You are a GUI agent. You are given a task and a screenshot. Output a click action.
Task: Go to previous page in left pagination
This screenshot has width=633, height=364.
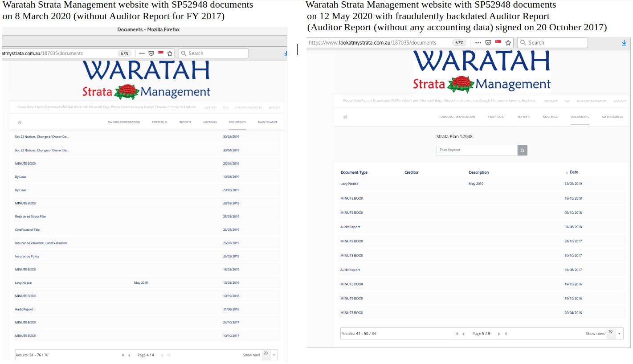coord(129,355)
